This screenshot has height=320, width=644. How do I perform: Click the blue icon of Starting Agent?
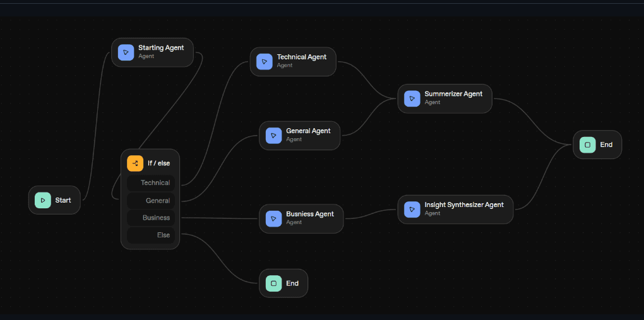click(126, 52)
